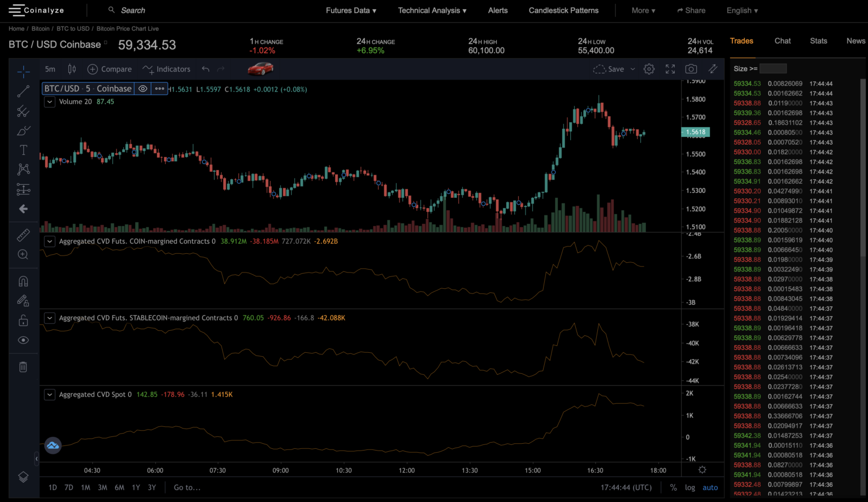This screenshot has height=502, width=868.
Task: Switch to the News tab
Action: (856, 41)
